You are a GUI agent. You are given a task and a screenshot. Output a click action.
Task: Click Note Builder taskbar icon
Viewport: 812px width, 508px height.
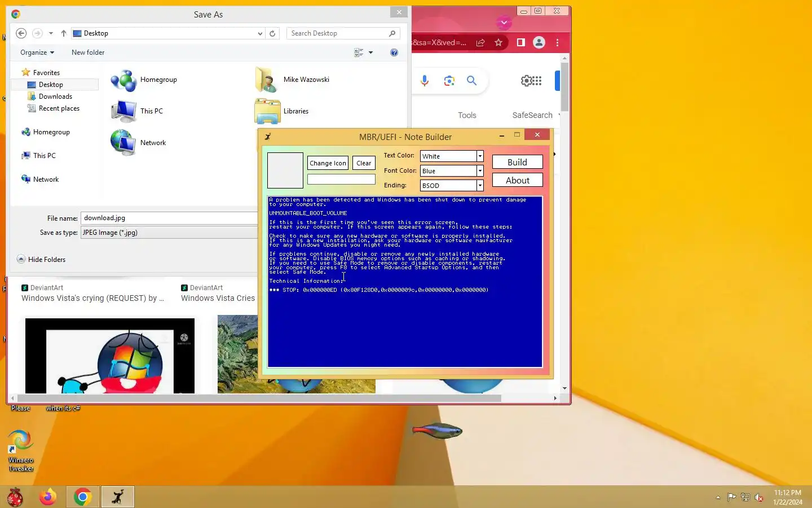(117, 497)
